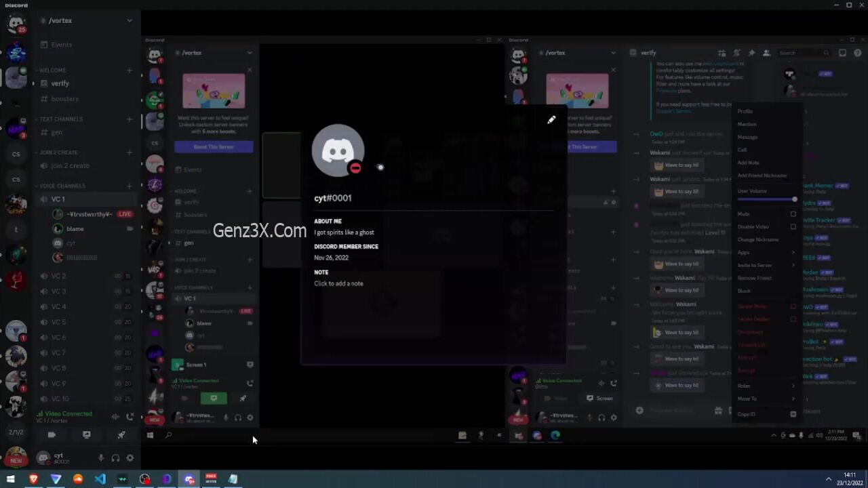The image size is (868, 488).
Task: Deafen audio in cyt's user panel
Action: 115,458
